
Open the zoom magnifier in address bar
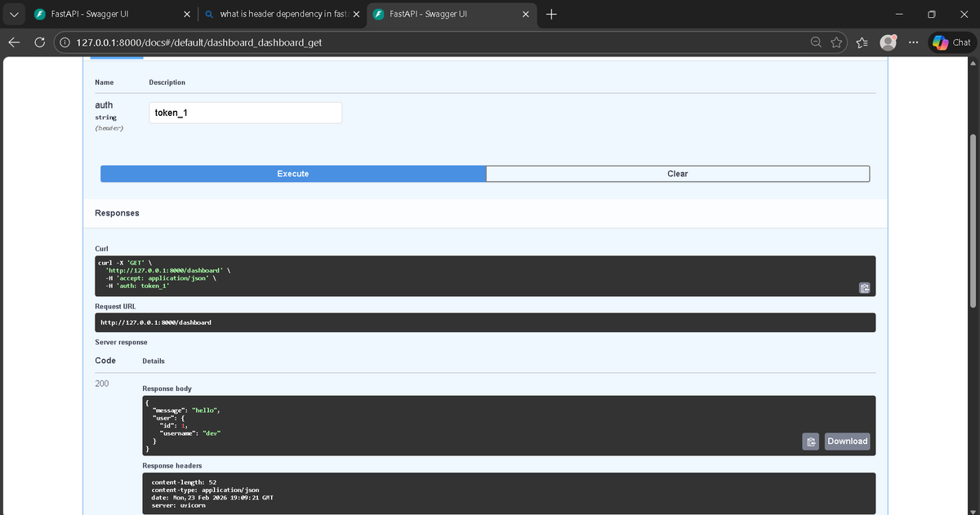pos(816,42)
